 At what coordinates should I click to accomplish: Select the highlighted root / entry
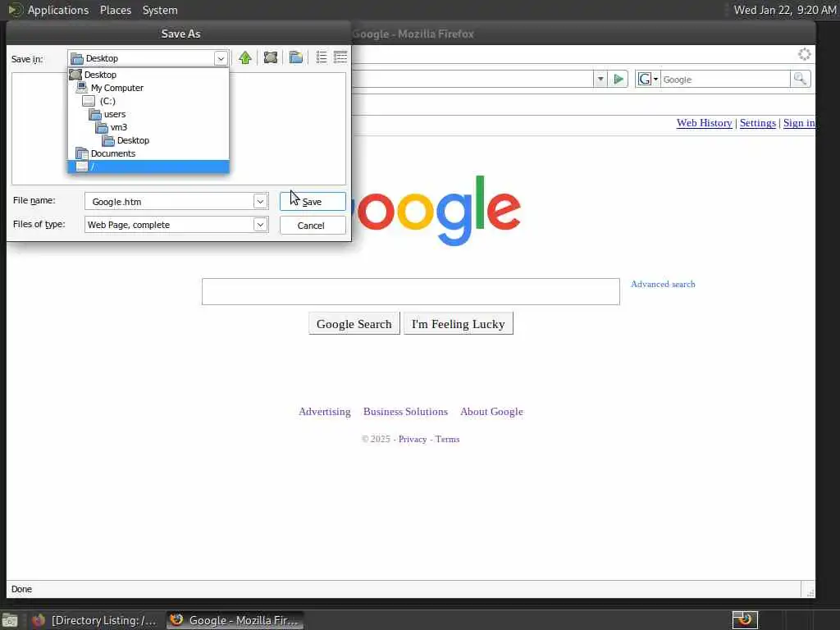pyautogui.click(x=148, y=167)
